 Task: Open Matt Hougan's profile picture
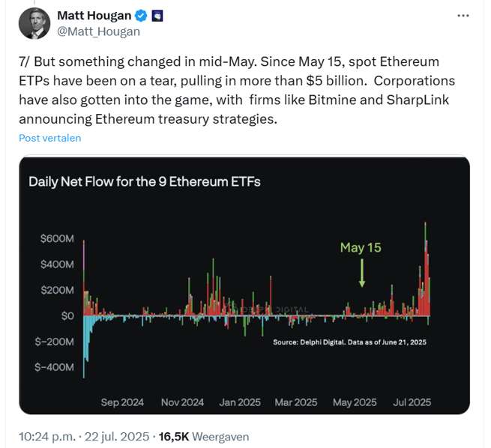[34, 23]
